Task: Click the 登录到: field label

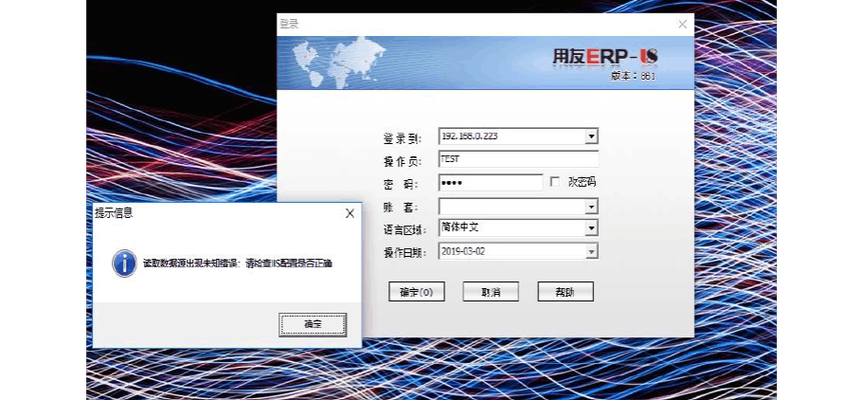Action: pos(402,139)
